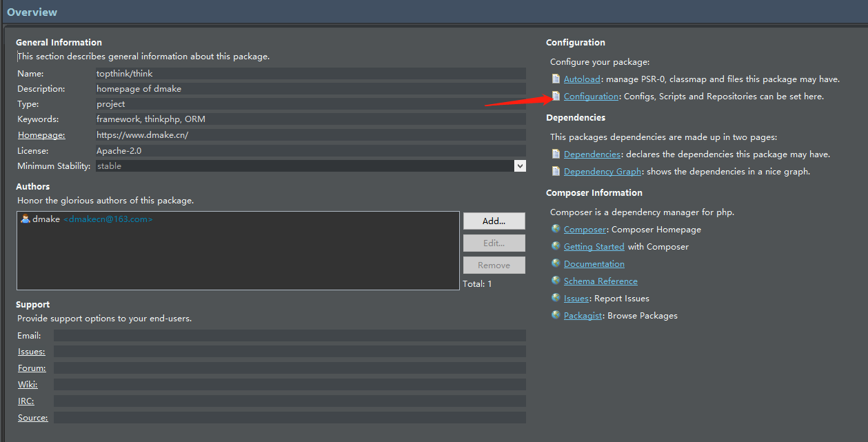
Task: Click the globe icon beside Schema Reference
Action: [x=556, y=281]
